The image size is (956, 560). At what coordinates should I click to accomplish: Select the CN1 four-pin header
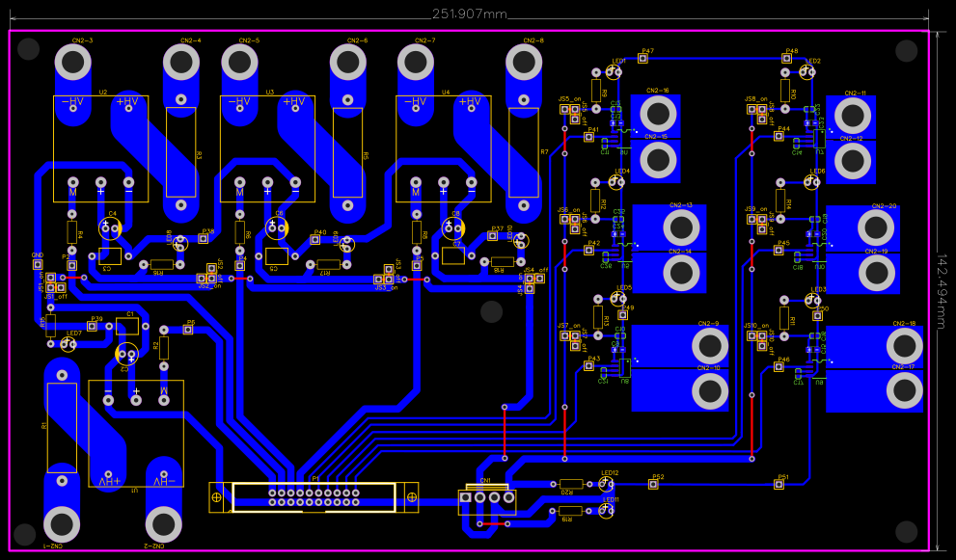click(487, 499)
